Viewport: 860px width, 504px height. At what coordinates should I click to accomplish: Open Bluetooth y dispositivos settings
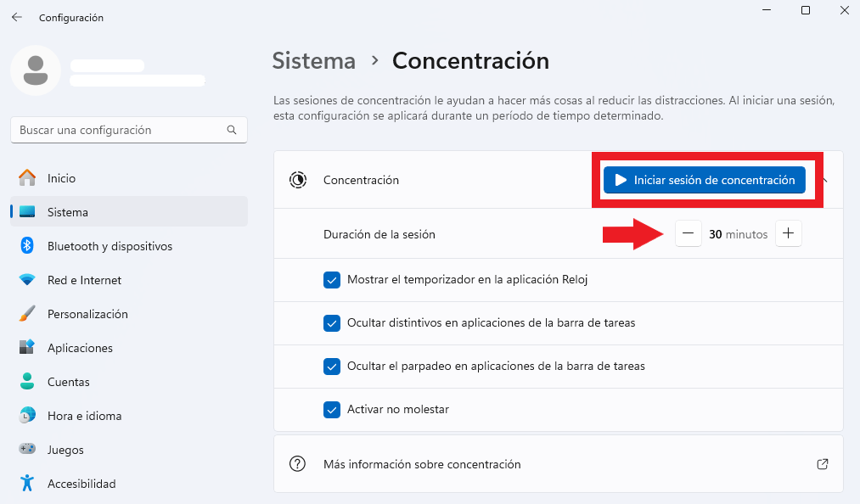pos(129,246)
